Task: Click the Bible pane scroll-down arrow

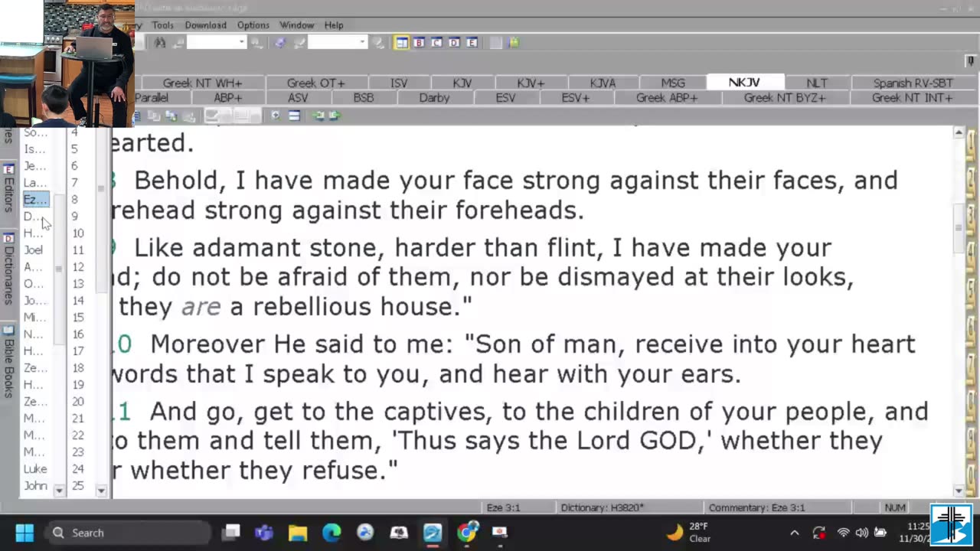Action: point(958,491)
